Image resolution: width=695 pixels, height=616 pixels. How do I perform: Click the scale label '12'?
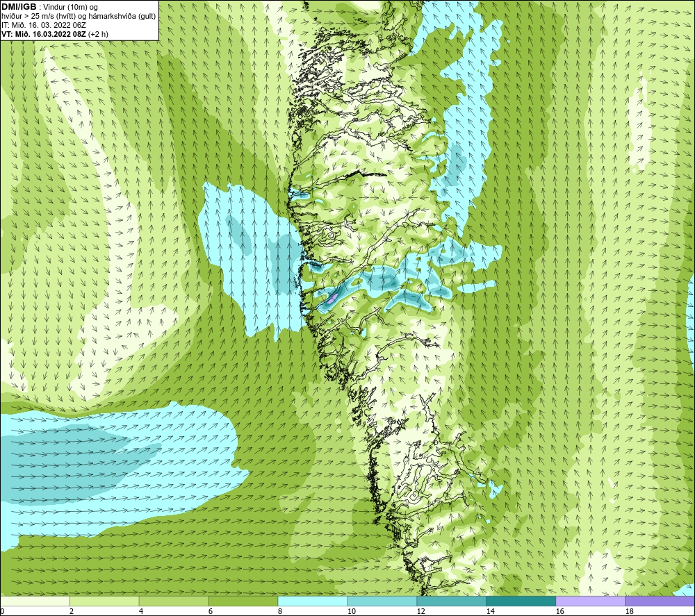[x=421, y=612]
